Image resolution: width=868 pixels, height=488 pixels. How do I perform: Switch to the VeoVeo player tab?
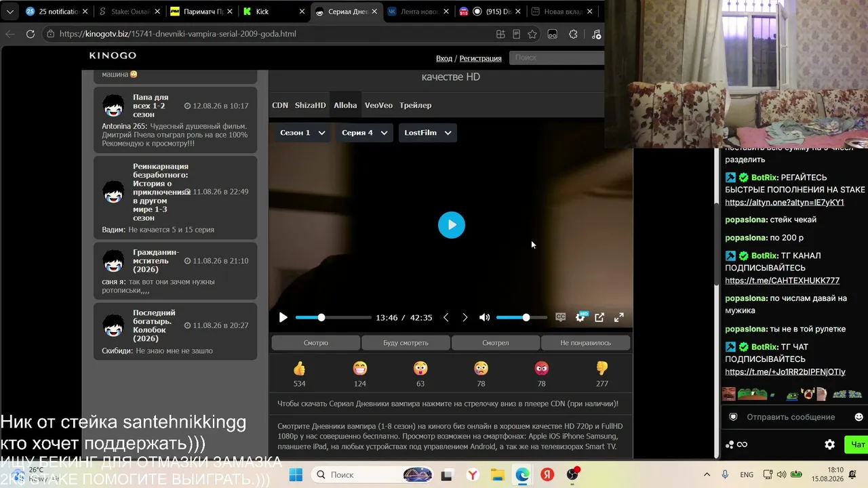pos(378,105)
